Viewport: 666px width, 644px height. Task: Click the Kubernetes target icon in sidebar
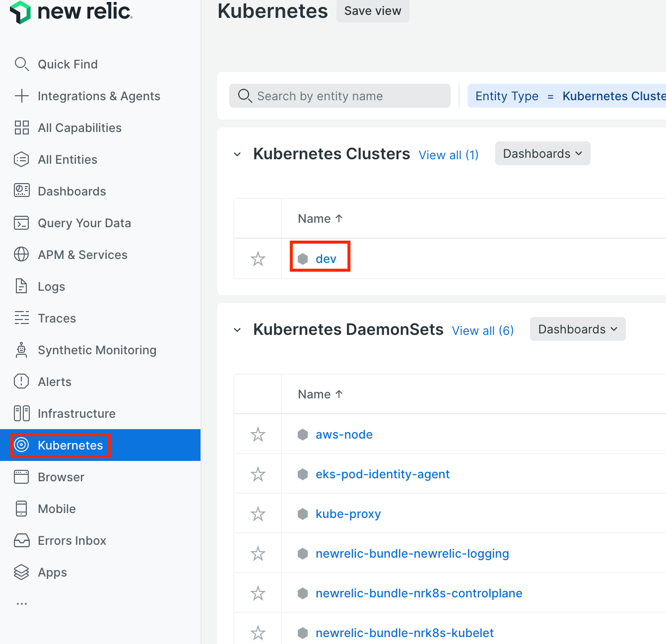click(x=21, y=445)
